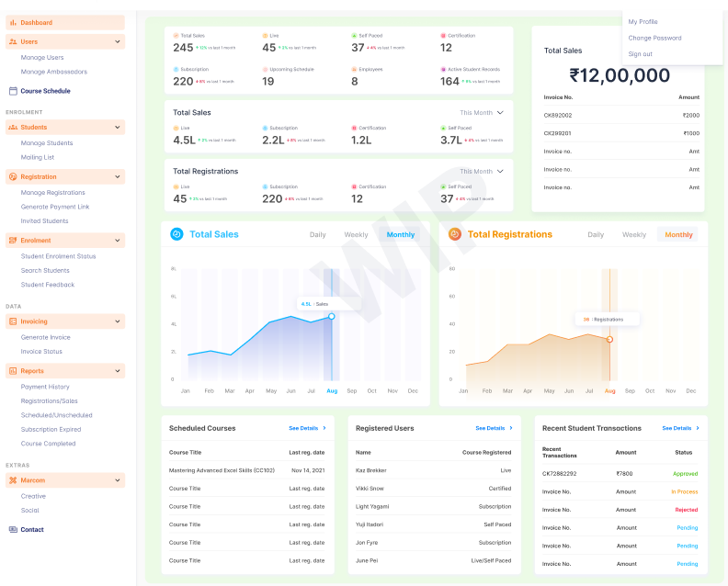This screenshot has height=586, width=728.
Task: Choose Sign out in profile menu
Action: coord(640,54)
